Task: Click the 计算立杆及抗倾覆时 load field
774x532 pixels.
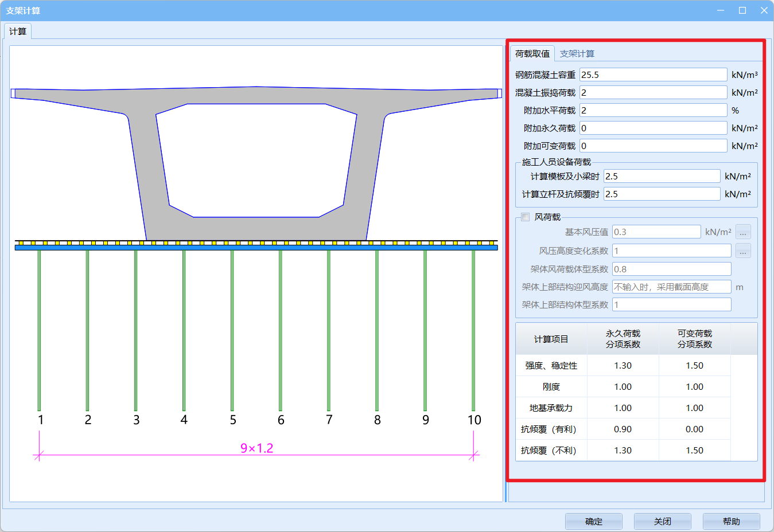Action: [x=662, y=194]
